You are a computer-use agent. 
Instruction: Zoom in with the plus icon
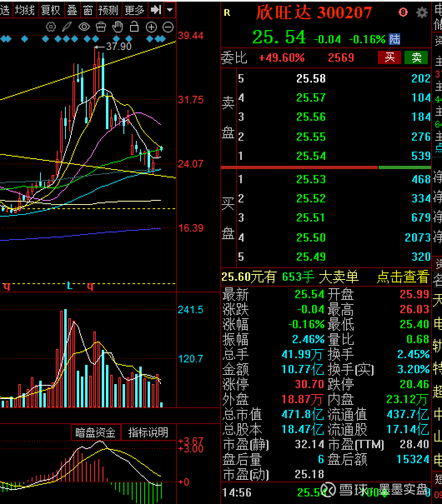(x=151, y=27)
